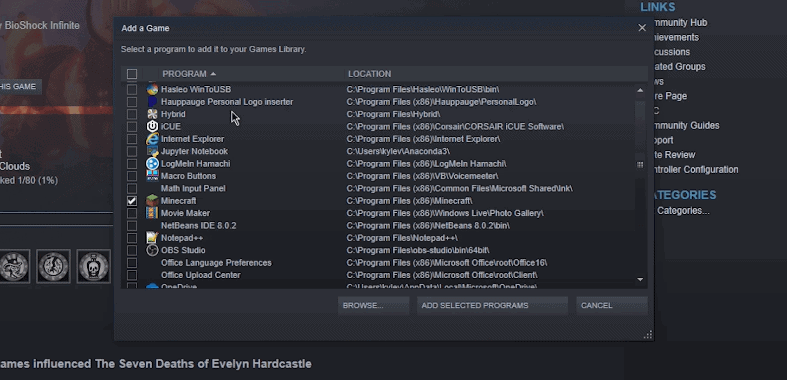Check the Movie Maker checkbox
Screen dimensions: 787x380
pos(132,213)
